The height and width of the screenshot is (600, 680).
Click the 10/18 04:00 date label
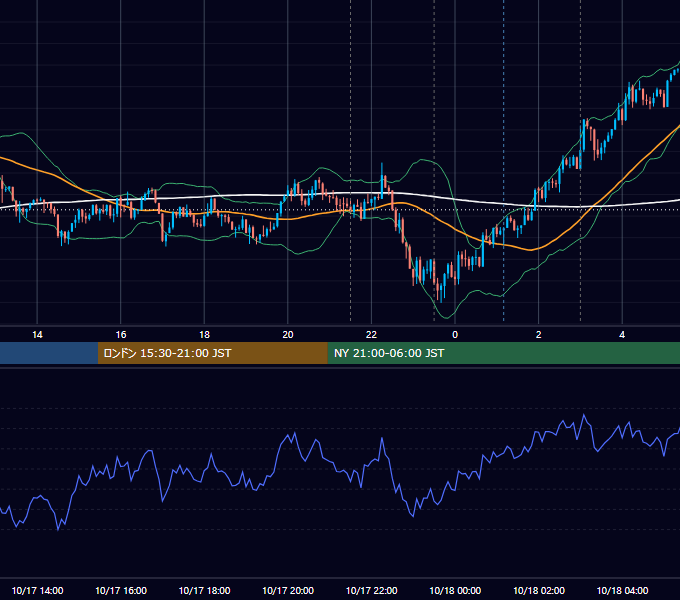pos(622,590)
